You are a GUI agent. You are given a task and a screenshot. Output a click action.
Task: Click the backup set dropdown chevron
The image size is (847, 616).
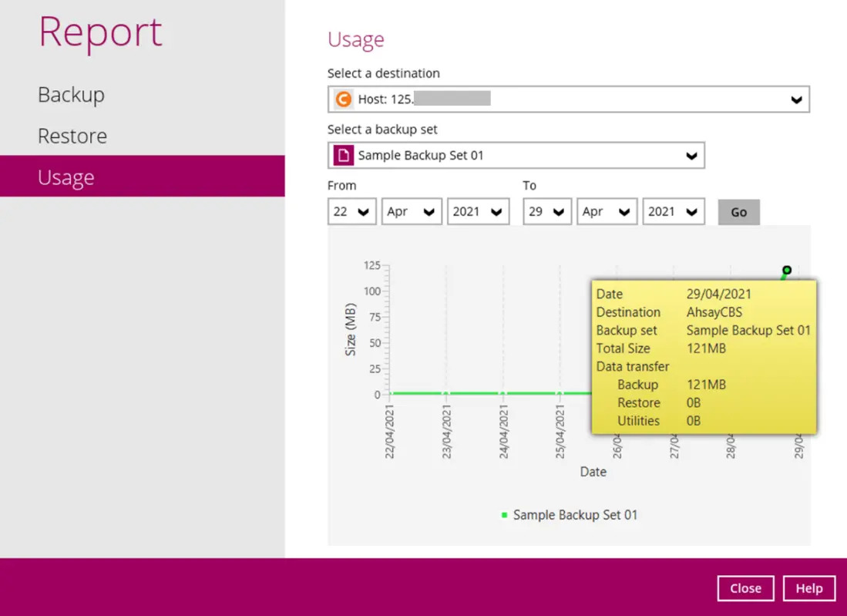691,155
